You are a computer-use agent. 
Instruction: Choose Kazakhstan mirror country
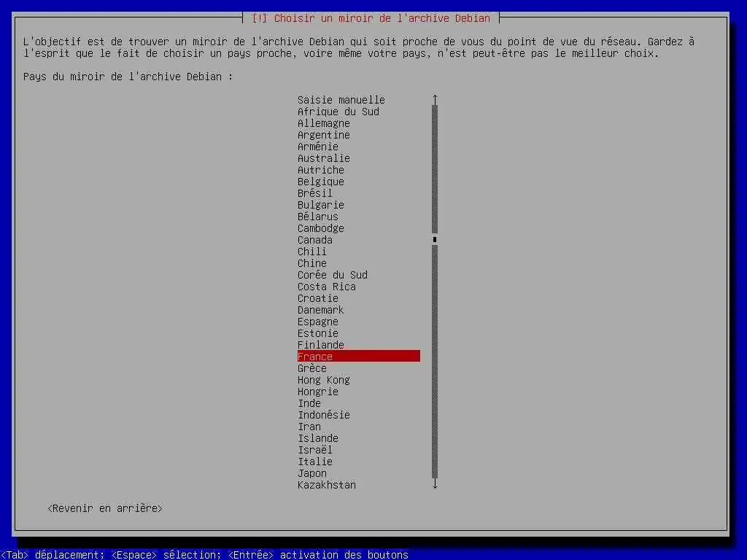tap(327, 485)
